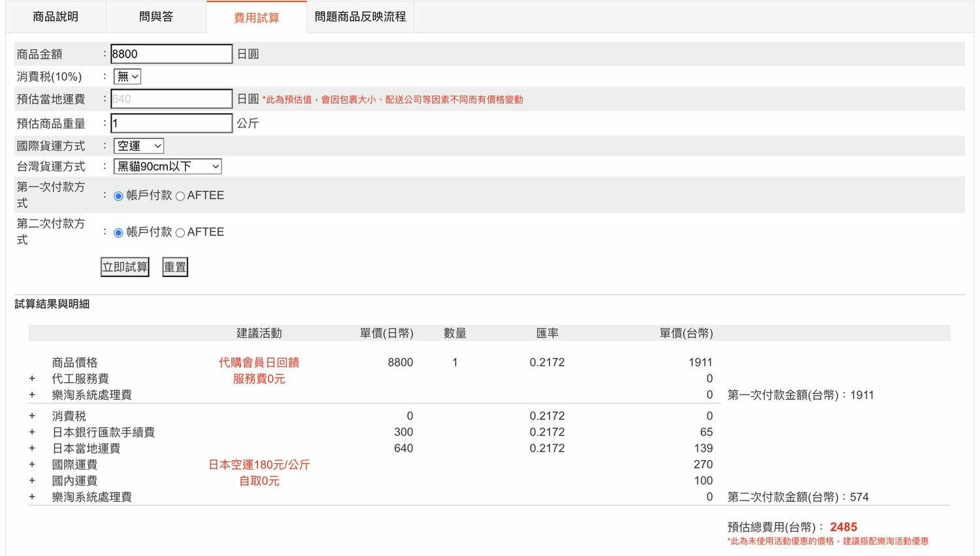Click the 試算結果與明細 heading
980x556 pixels.
pyautogui.click(x=52, y=304)
